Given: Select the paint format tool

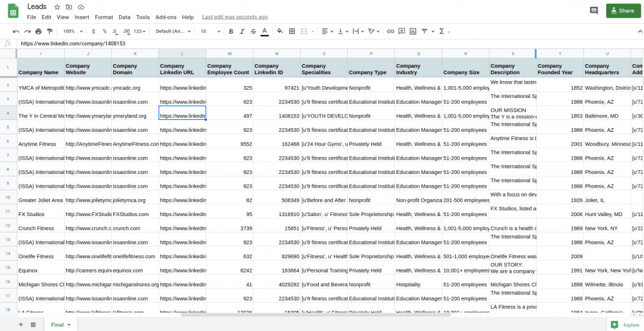Looking at the screenshot, I should pyautogui.click(x=49, y=31).
